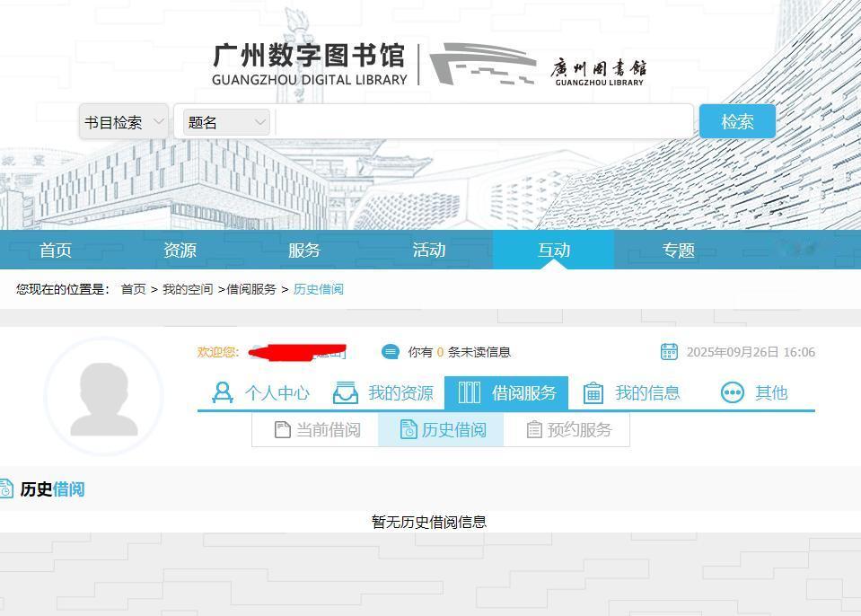Click the 历史借阅 section heading text
This screenshot has width=861, height=616.
point(53,489)
